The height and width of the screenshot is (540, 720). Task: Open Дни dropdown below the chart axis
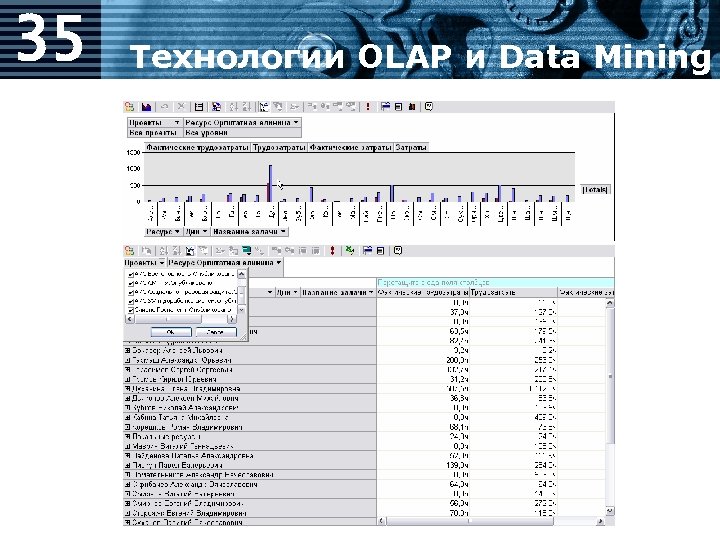(x=204, y=232)
